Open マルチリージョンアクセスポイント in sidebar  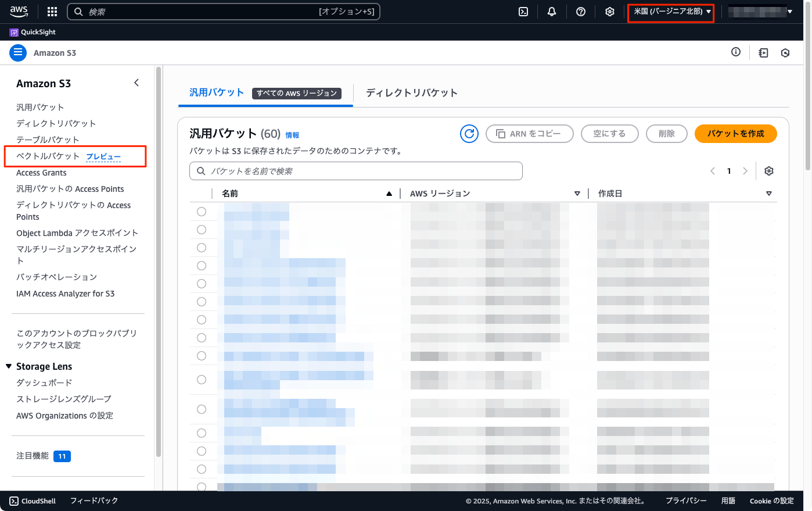pos(77,255)
